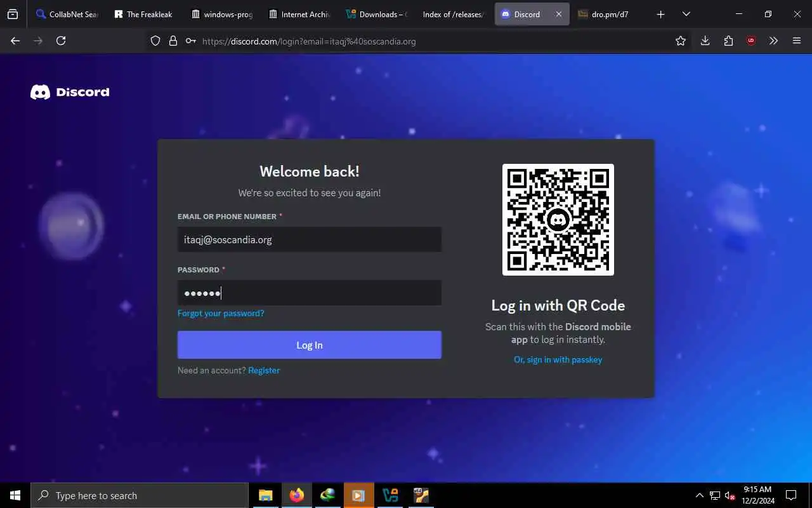Open the Forgot your password link

coord(221,313)
